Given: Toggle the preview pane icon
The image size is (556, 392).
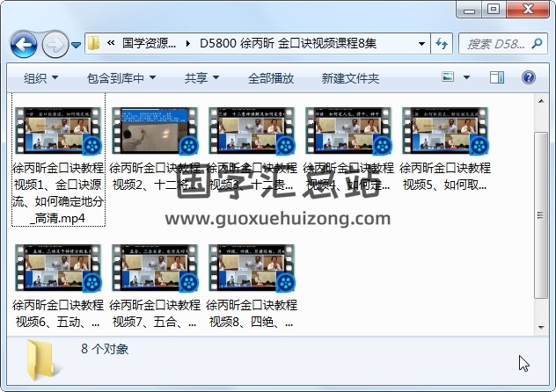Looking at the screenshot, I should click(x=497, y=77).
